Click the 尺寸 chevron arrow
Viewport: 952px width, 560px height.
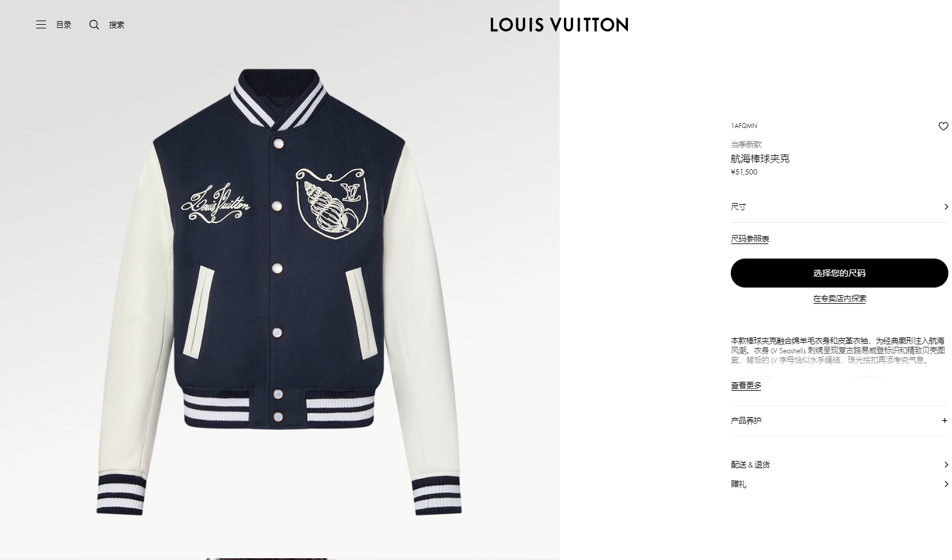click(946, 207)
